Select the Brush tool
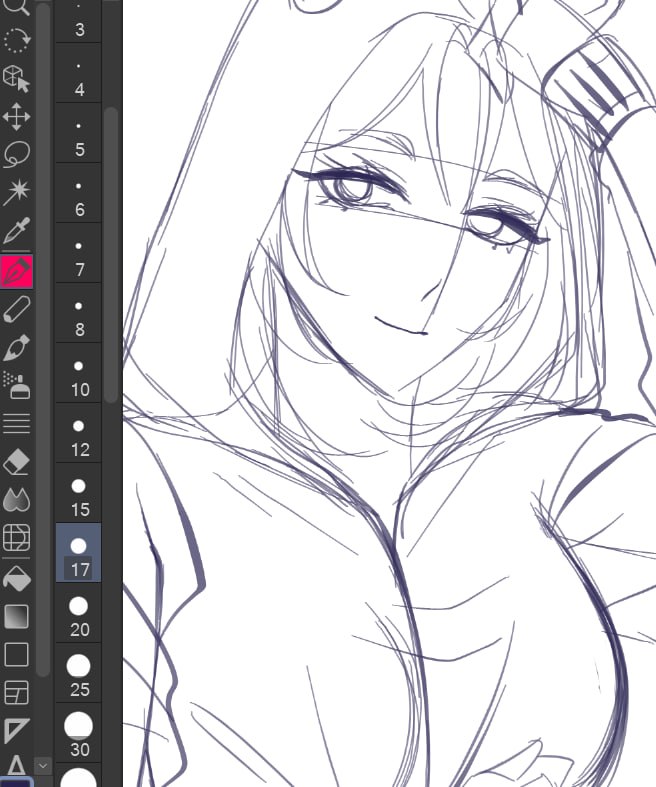Viewport: 656px width, 787px height. pos(17,347)
